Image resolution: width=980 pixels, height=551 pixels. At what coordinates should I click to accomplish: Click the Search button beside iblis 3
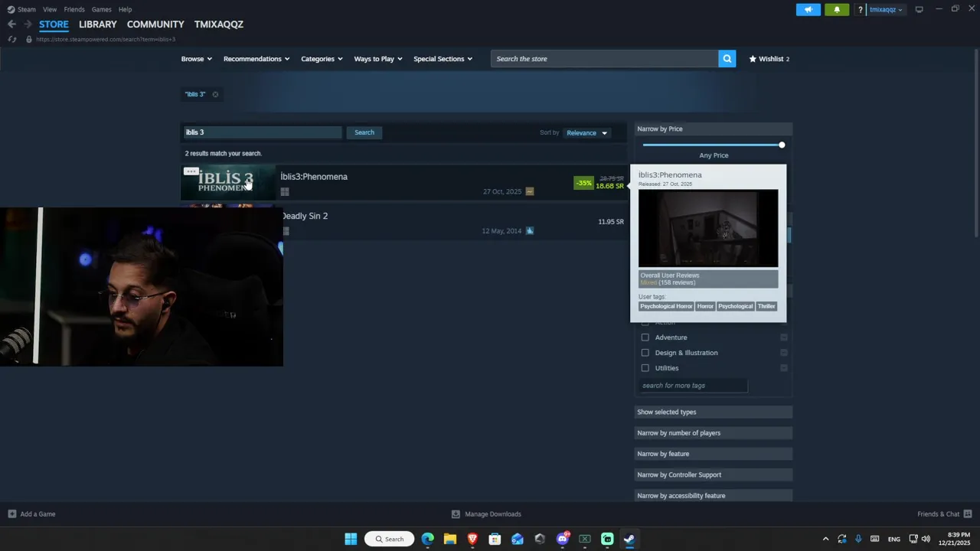point(364,132)
